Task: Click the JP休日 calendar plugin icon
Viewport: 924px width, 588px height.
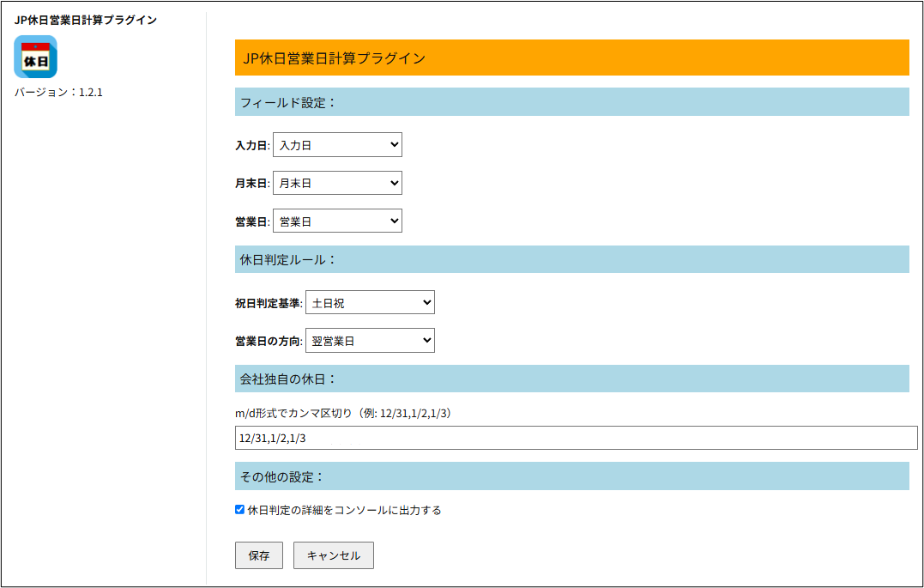Action: 35,58
